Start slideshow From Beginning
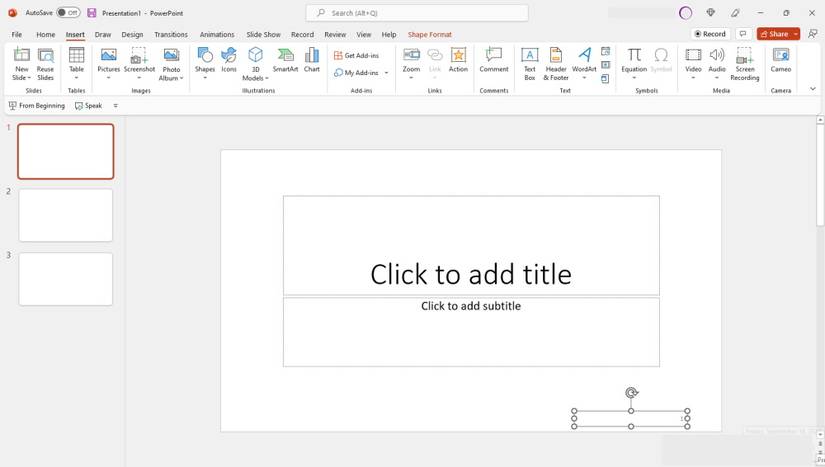The image size is (825, 467). pyautogui.click(x=37, y=105)
